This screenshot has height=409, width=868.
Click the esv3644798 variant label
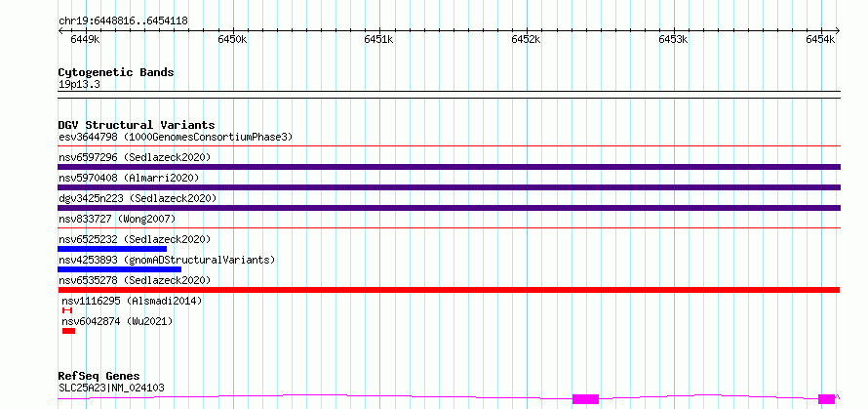[175, 137]
